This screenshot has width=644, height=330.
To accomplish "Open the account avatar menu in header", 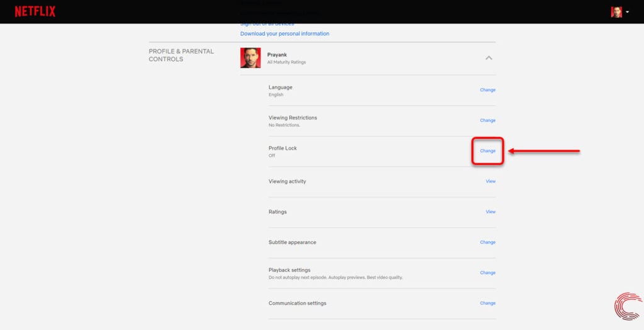I will [x=616, y=12].
